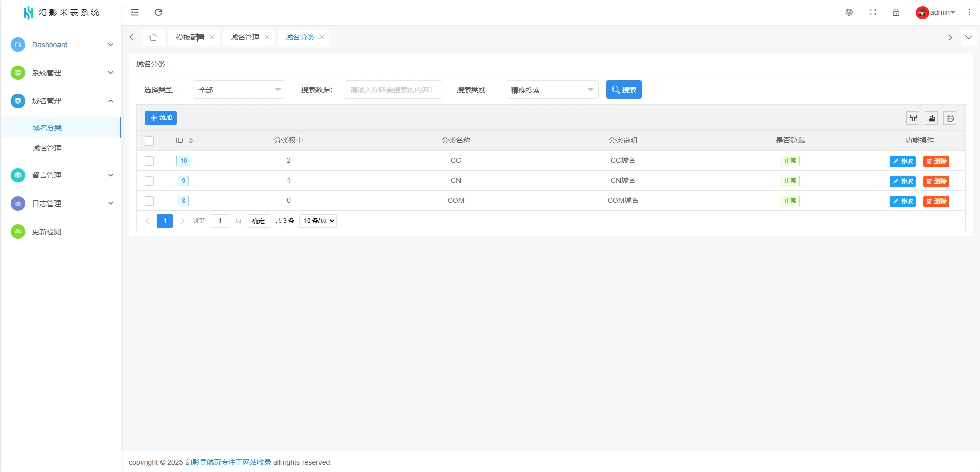Viewport: 980px width, 472px height.
Task: Open the column filter icon above table
Action: 913,118
